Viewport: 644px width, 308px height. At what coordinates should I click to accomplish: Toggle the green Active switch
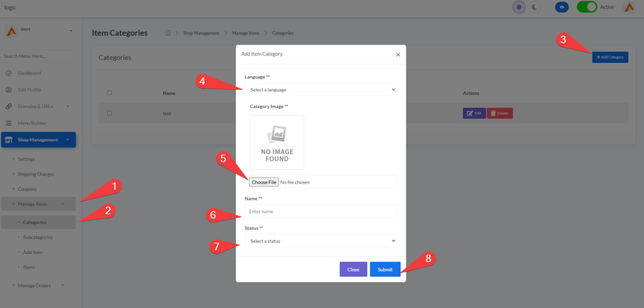tap(587, 7)
